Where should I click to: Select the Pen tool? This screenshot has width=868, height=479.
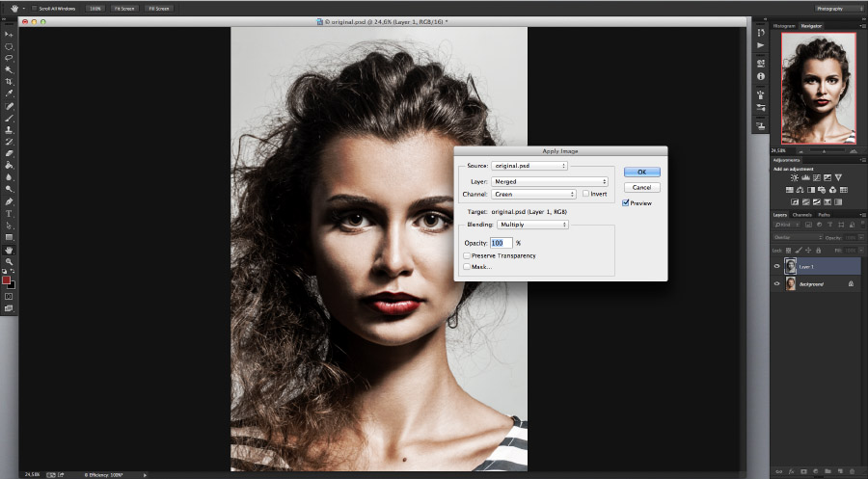tap(9, 201)
